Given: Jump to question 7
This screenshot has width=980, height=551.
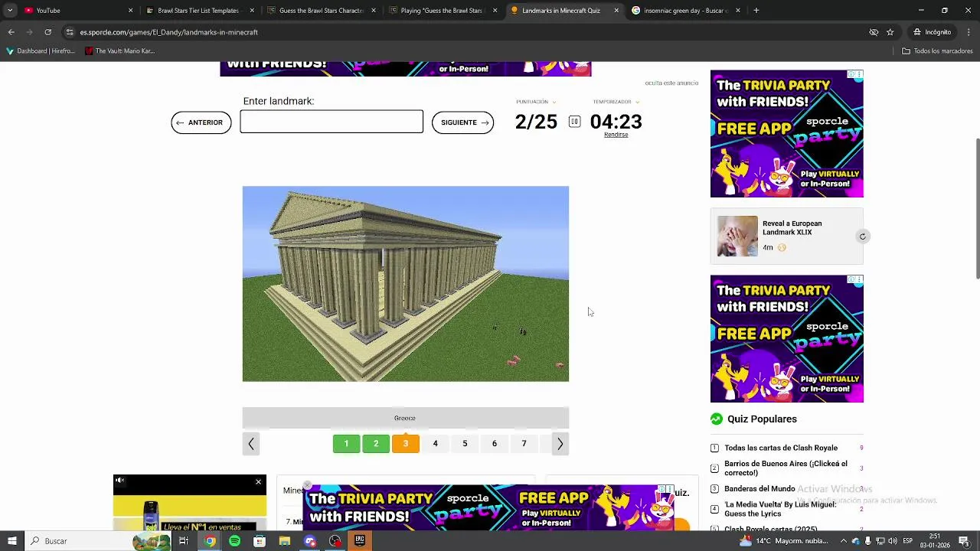Looking at the screenshot, I should click(524, 443).
